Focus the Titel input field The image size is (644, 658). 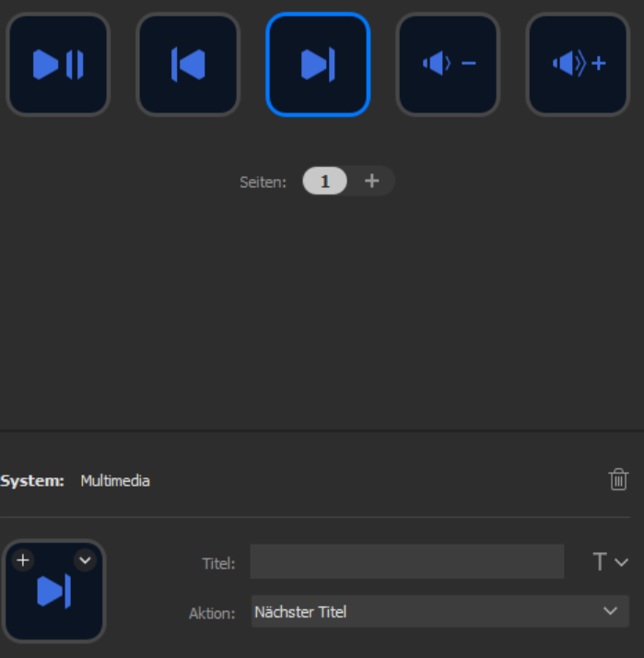pyautogui.click(x=407, y=561)
